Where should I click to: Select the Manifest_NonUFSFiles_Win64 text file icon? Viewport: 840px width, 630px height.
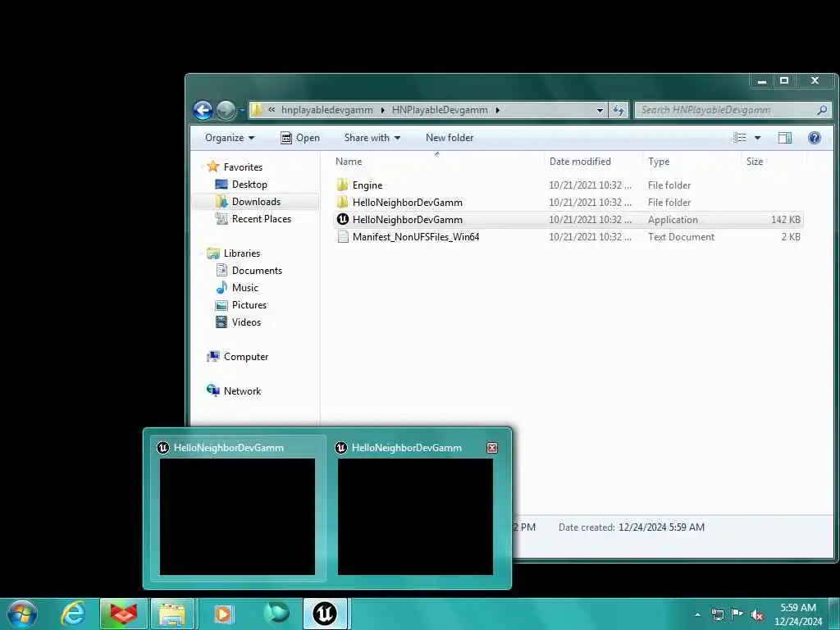click(x=343, y=237)
